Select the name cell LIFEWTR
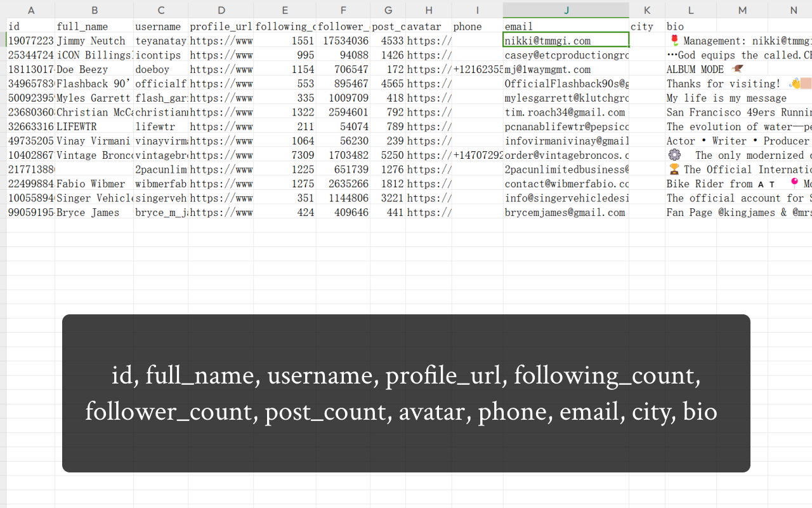This screenshot has width=812, height=508. click(x=95, y=126)
